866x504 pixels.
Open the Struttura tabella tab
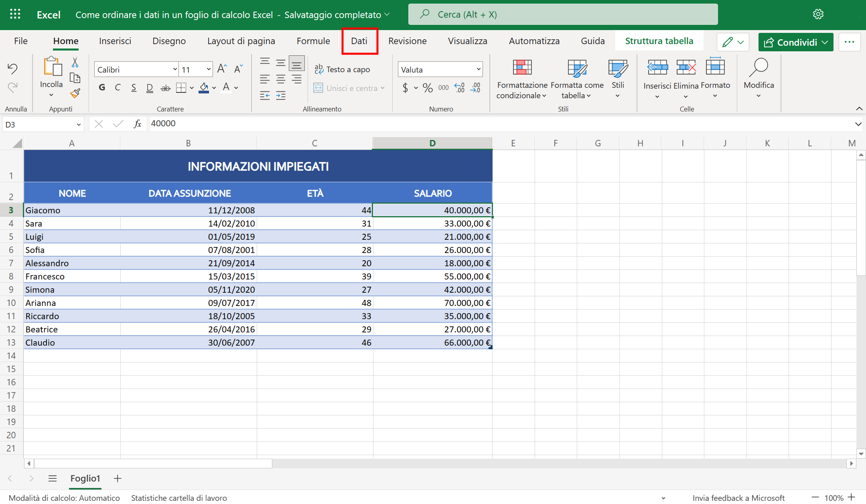pos(659,40)
